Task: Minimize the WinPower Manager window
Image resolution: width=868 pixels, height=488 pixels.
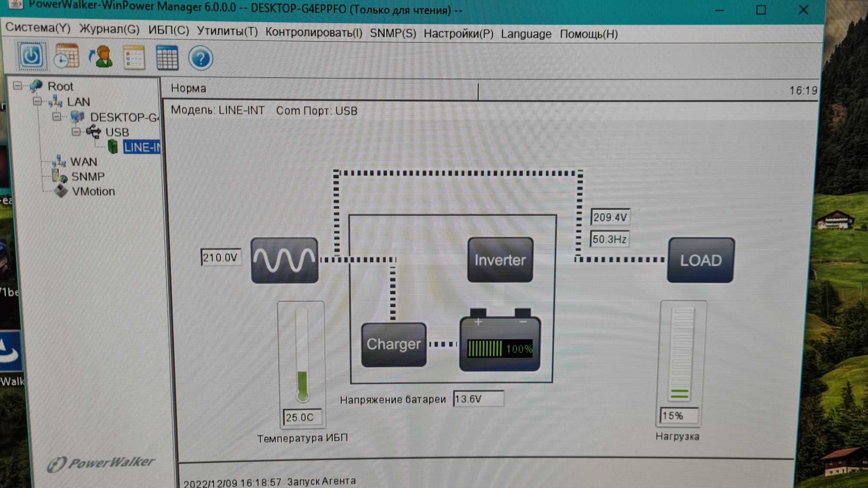Action: pyautogui.click(x=720, y=10)
